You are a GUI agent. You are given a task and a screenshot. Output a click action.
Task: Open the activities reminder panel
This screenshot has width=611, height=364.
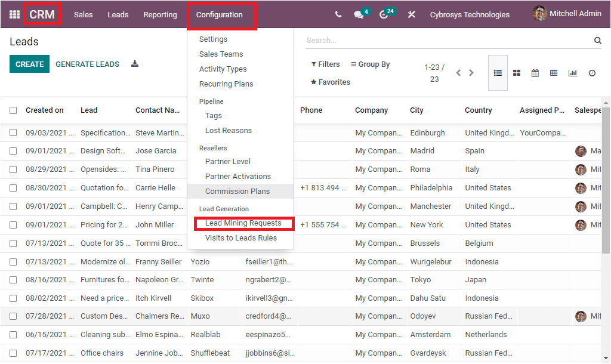tap(385, 14)
